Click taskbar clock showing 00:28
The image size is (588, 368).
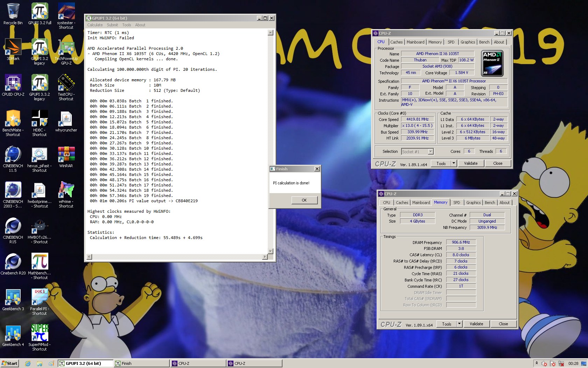click(x=573, y=363)
